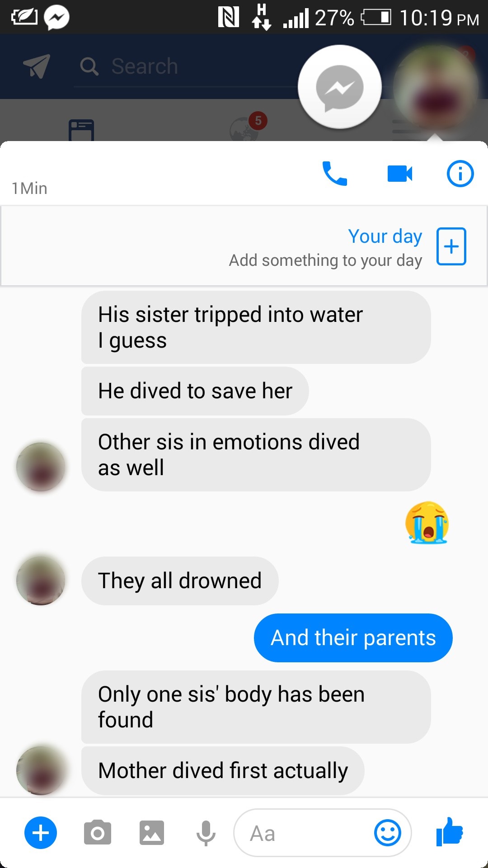Tap the Messenger chat head bubble
Viewport: 488px width, 868px height.
point(340,87)
